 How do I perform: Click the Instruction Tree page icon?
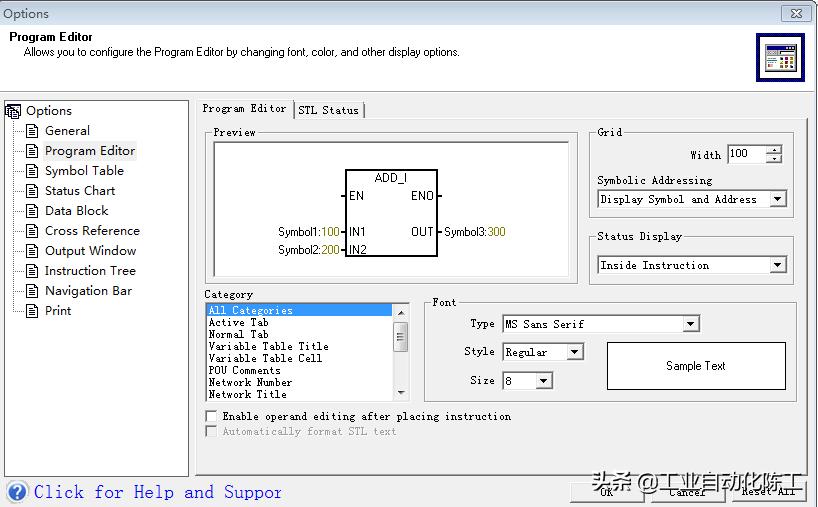coord(33,271)
